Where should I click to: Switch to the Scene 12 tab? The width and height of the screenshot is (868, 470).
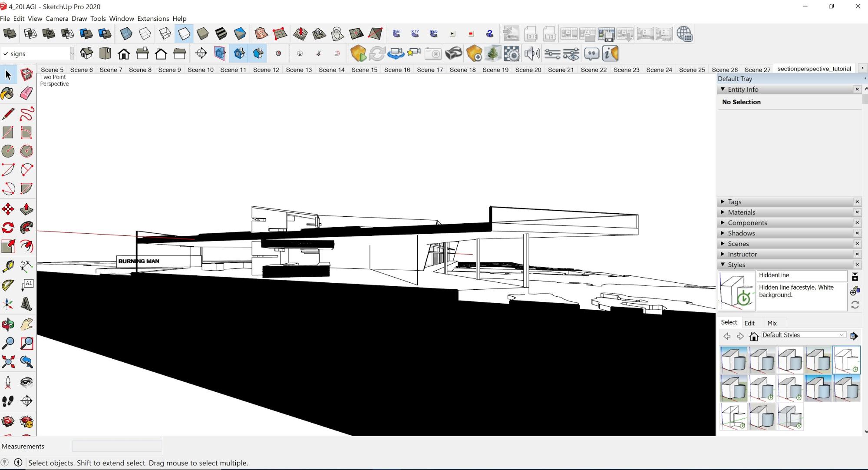tap(266, 70)
